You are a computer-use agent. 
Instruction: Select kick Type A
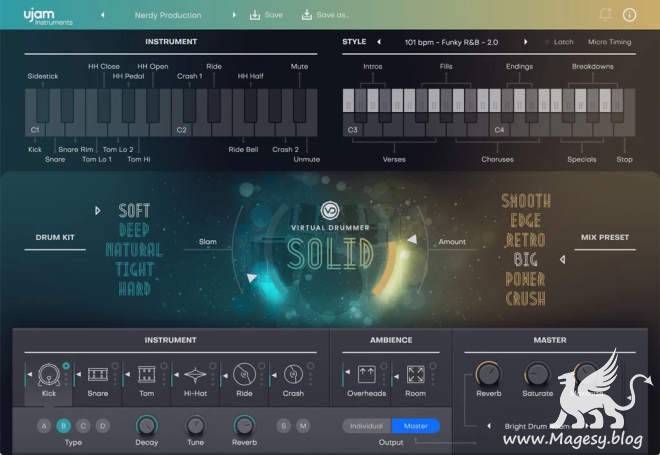pyautogui.click(x=44, y=426)
